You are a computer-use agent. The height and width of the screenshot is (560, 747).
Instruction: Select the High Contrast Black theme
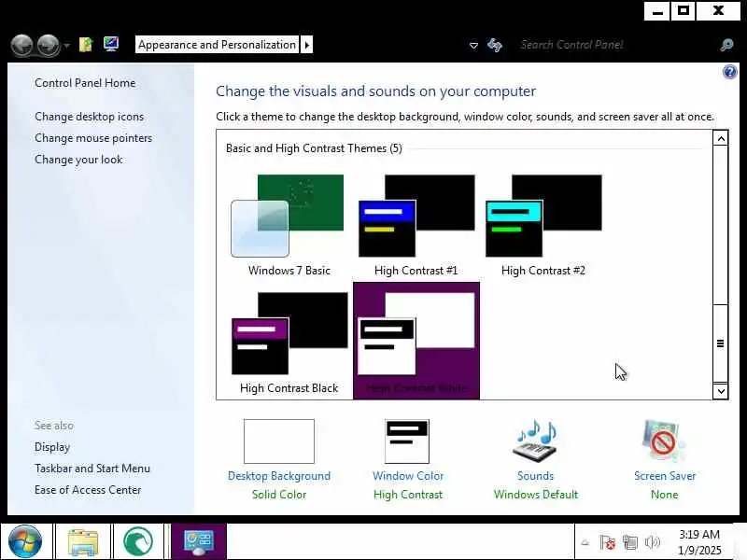[289, 342]
